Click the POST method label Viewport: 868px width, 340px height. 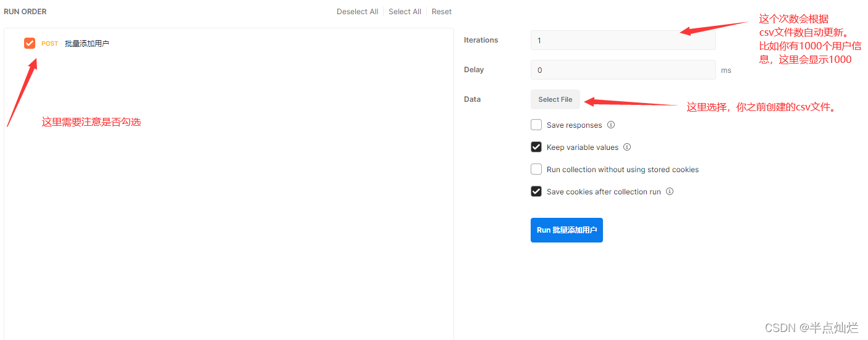50,44
